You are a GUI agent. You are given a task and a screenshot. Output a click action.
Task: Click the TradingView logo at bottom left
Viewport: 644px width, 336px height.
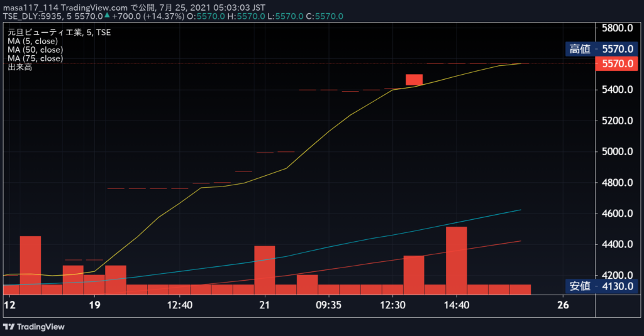tap(34, 327)
